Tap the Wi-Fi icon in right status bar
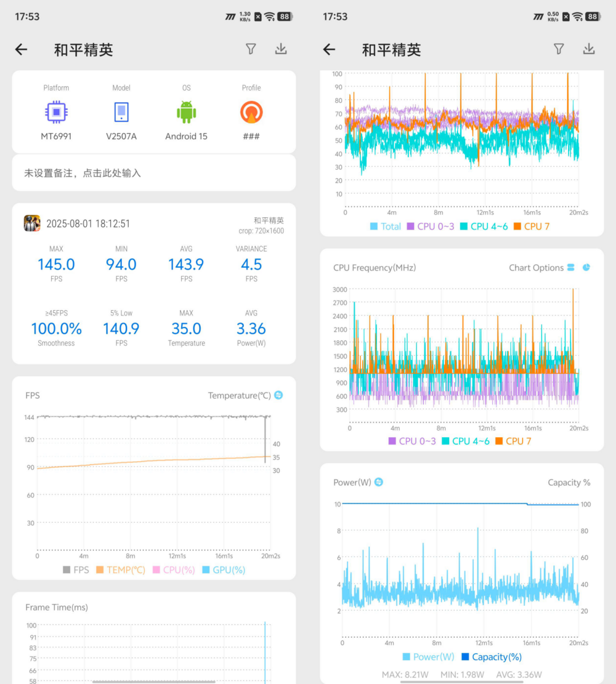The height and width of the screenshot is (684, 616). (x=578, y=17)
